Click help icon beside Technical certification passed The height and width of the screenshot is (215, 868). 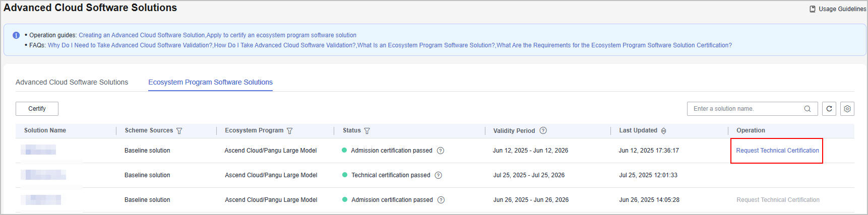[x=438, y=175]
